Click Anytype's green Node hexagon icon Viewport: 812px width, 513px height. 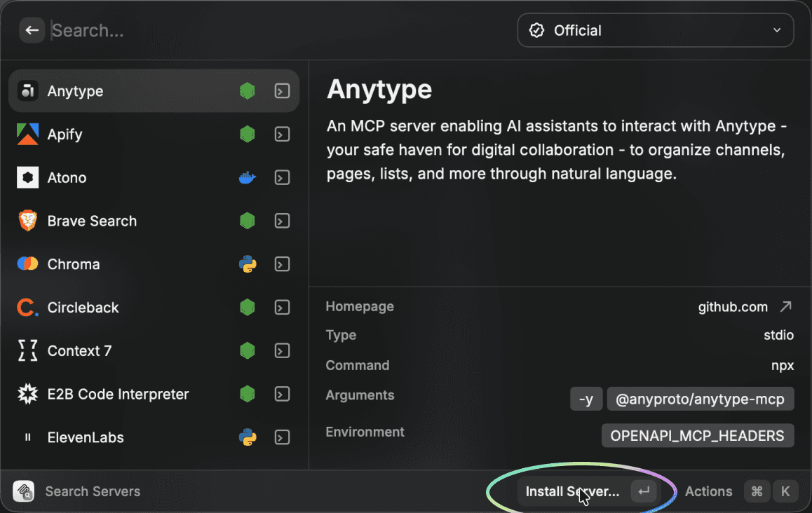[x=248, y=91]
